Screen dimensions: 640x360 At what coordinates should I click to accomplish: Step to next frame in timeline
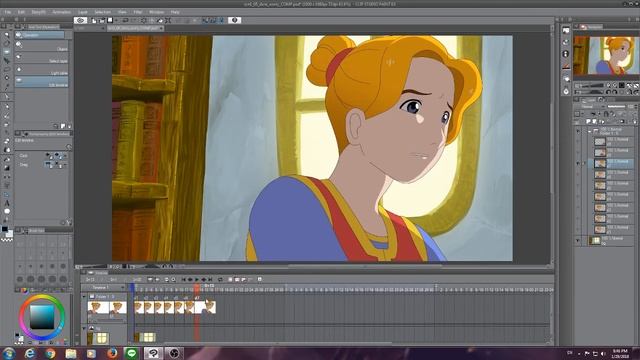203,280
